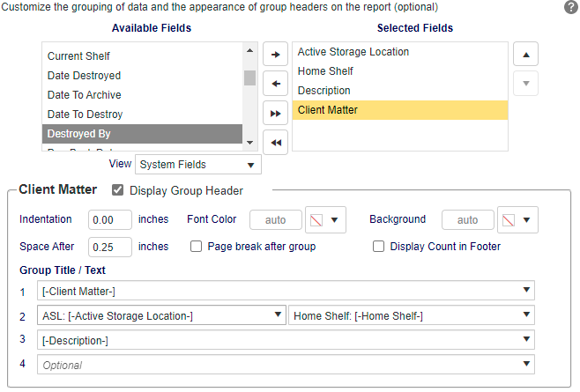Open the View System Fields dropdown
The width and height of the screenshot is (580, 392).
click(x=198, y=165)
